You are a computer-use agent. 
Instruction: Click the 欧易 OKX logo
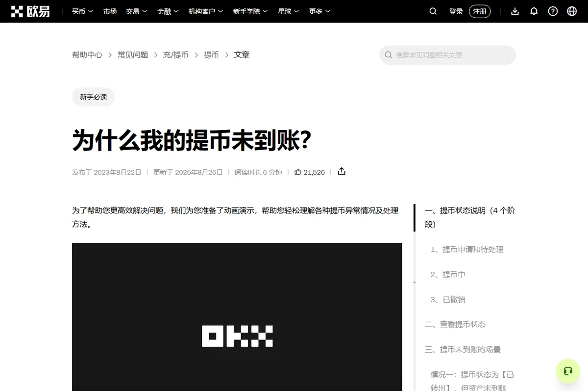click(30, 11)
